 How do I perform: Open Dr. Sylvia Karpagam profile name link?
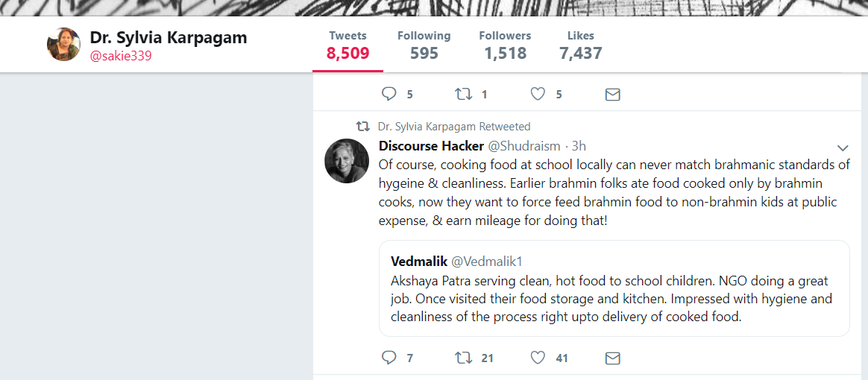[x=168, y=37]
